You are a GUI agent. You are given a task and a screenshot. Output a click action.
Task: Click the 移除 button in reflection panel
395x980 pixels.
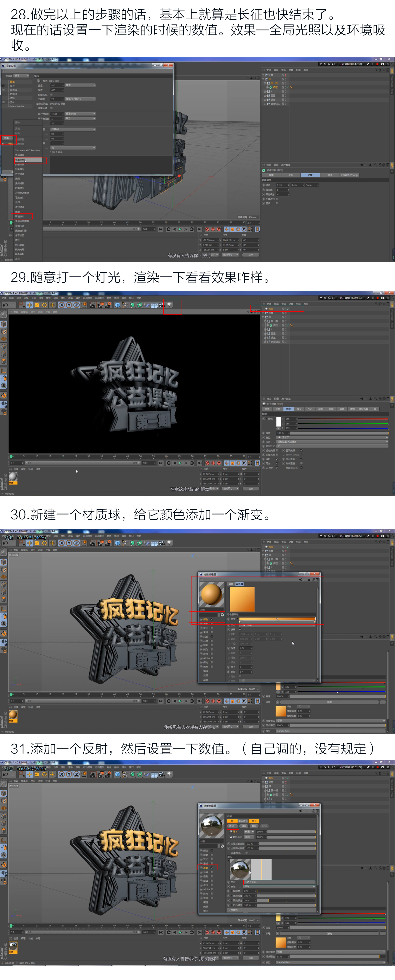tap(243, 826)
